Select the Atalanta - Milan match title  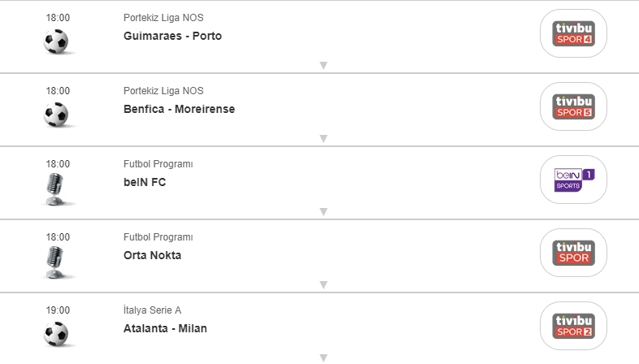165,328
